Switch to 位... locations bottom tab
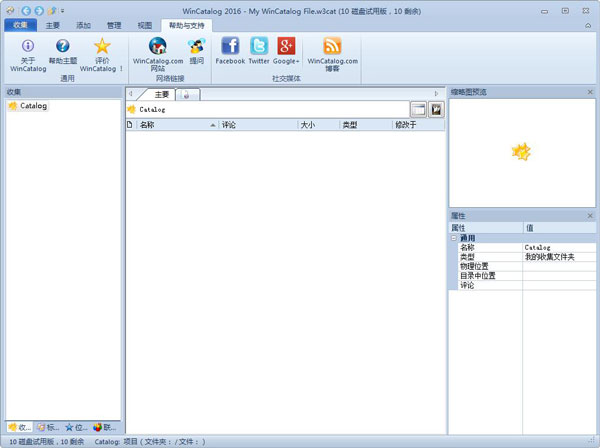The width and height of the screenshot is (600, 448). point(77,427)
